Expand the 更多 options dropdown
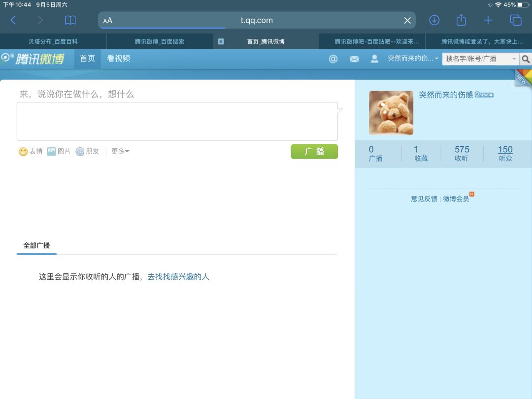 [x=120, y=151]
